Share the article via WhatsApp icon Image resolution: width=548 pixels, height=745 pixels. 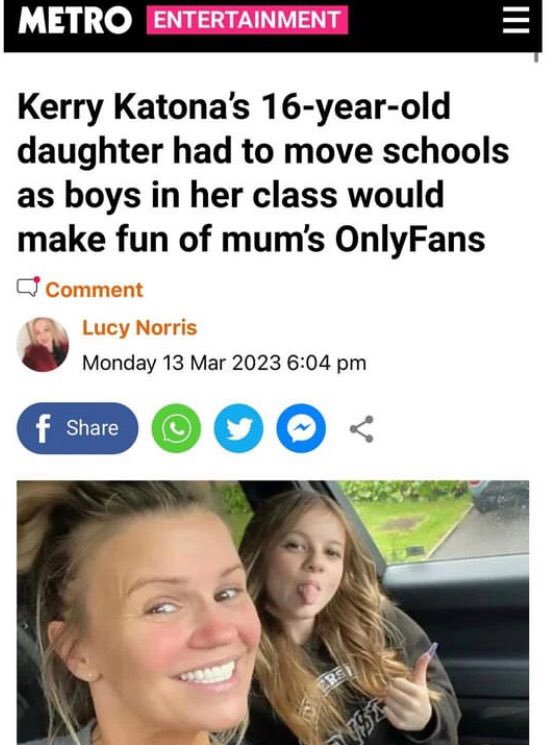176,428
